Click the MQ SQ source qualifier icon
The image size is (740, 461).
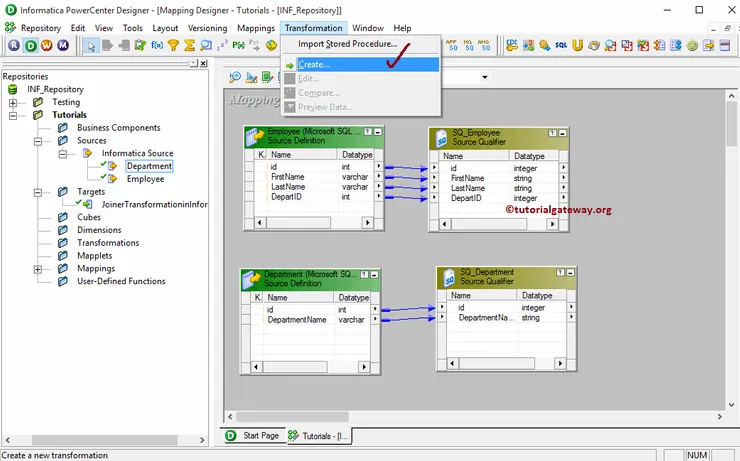click(468, 45)
